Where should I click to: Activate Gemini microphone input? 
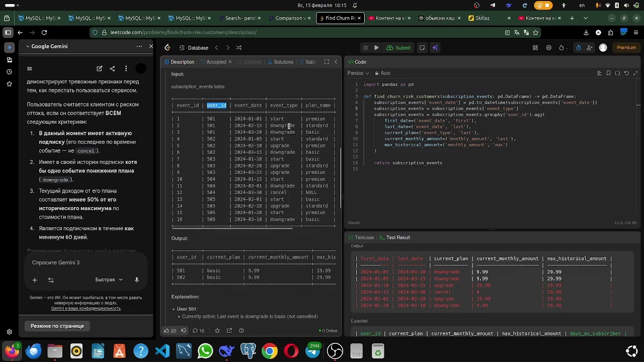[x=136, y=280]
